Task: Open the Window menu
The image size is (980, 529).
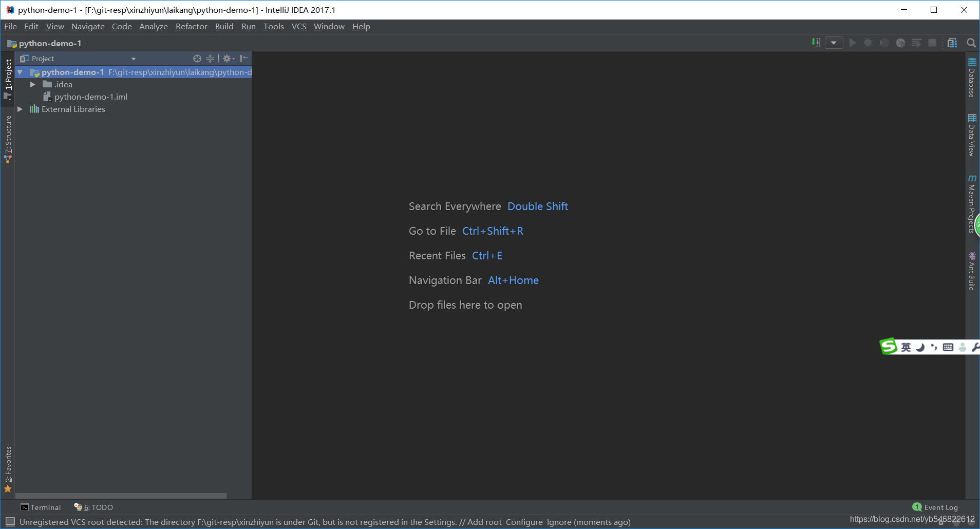Action: [x=329, y=26]
